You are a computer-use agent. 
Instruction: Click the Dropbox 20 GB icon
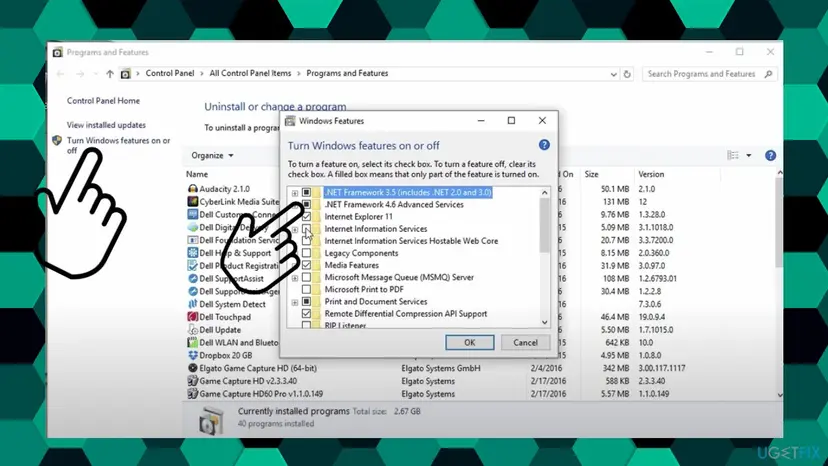pyautogui.click(x=192, y=355)
